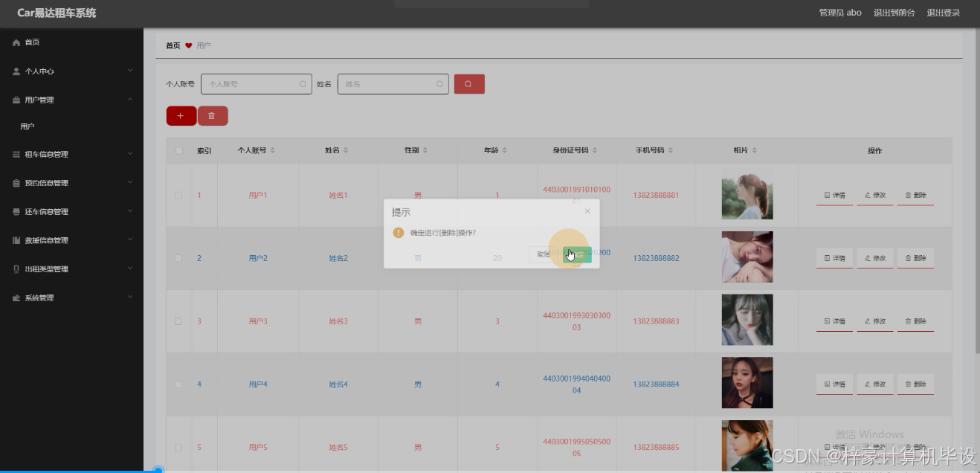This screenshot has width=980, height=473.
Task: Click the batch delete trash icon
Action: click(x=214, y=115)
